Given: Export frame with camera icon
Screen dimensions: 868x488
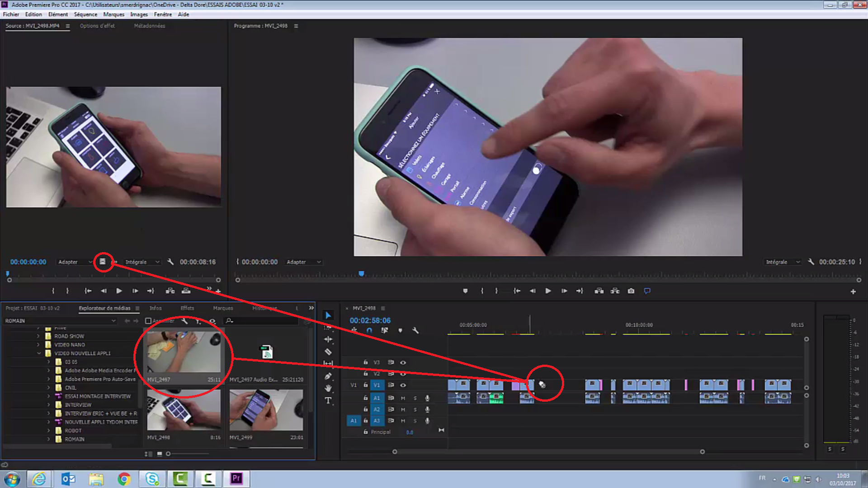Looking at the screenshot, I should (631, 291).
